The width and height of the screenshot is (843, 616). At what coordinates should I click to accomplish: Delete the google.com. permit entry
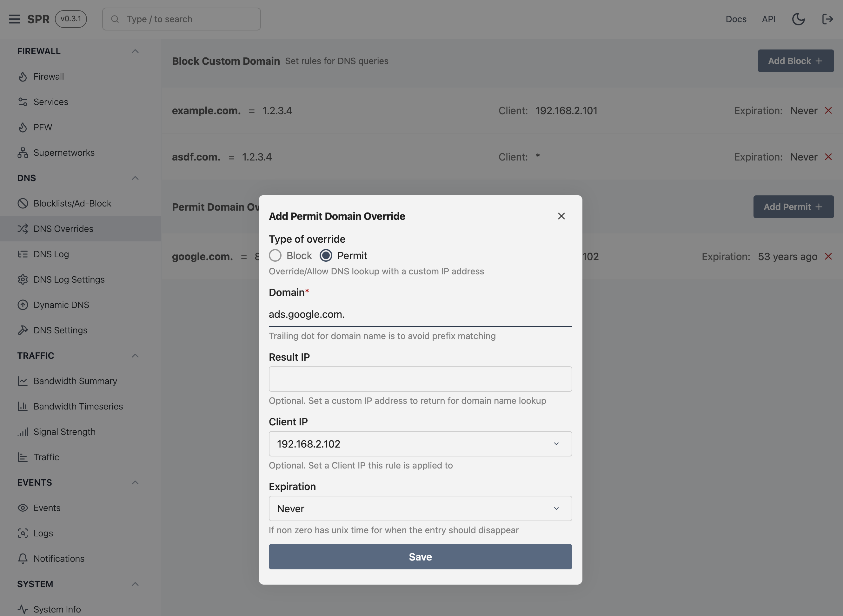828,256
